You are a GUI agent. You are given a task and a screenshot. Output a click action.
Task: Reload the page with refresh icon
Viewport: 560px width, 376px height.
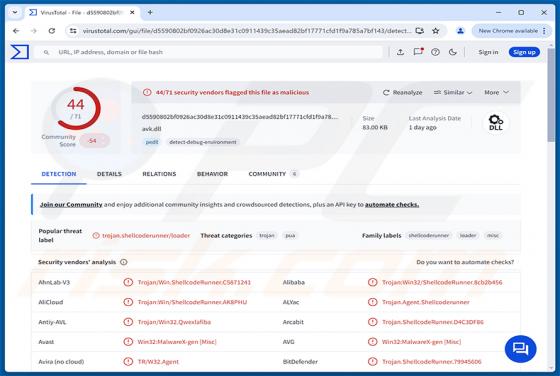(52, 31)
